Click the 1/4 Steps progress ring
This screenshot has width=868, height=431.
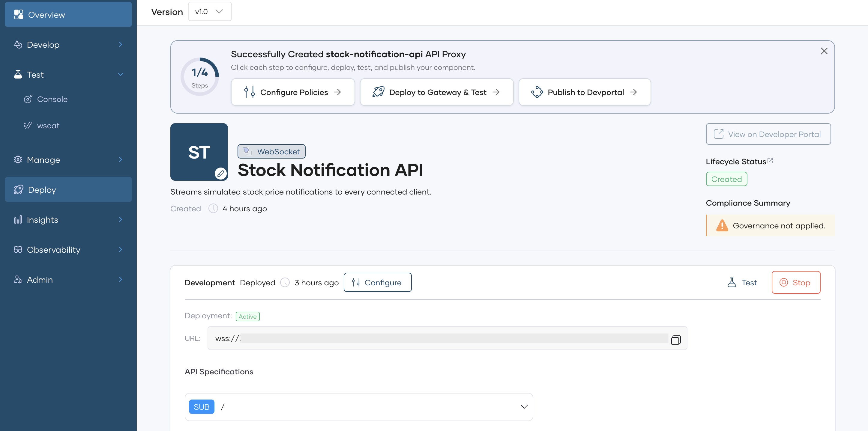click(x=200, y=77)
